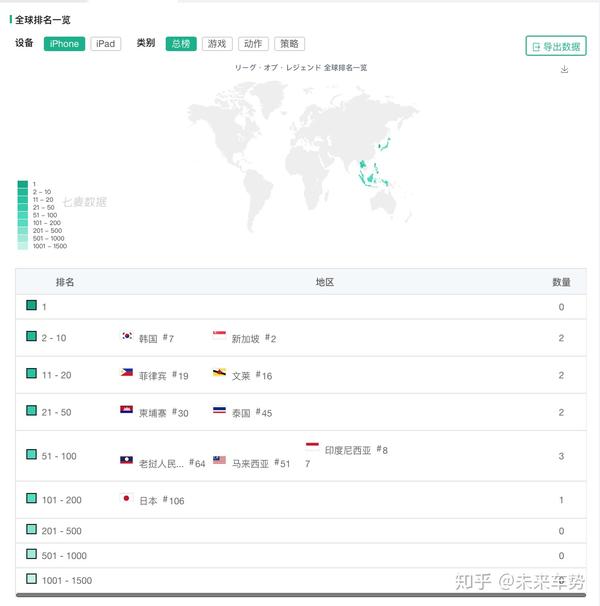
Task: Click the table color square for 2 - 10
Action: click(31, 336)
